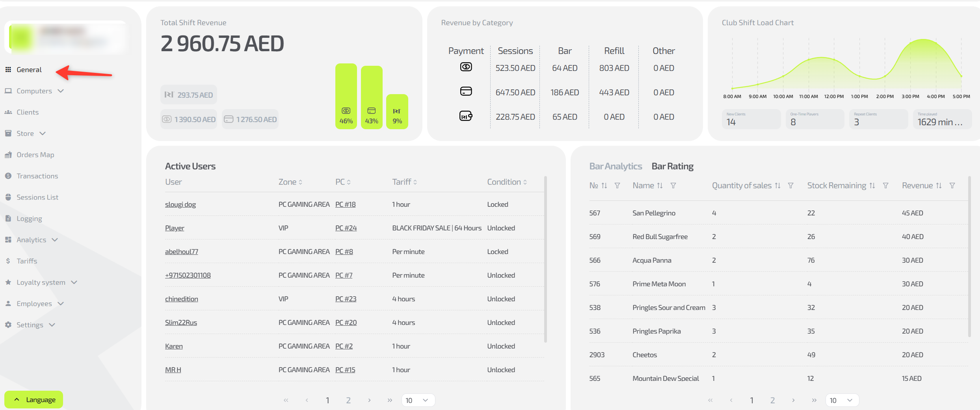Click the filter icon beside Stock Remaining
980x410 pixels.
point(885,186)
